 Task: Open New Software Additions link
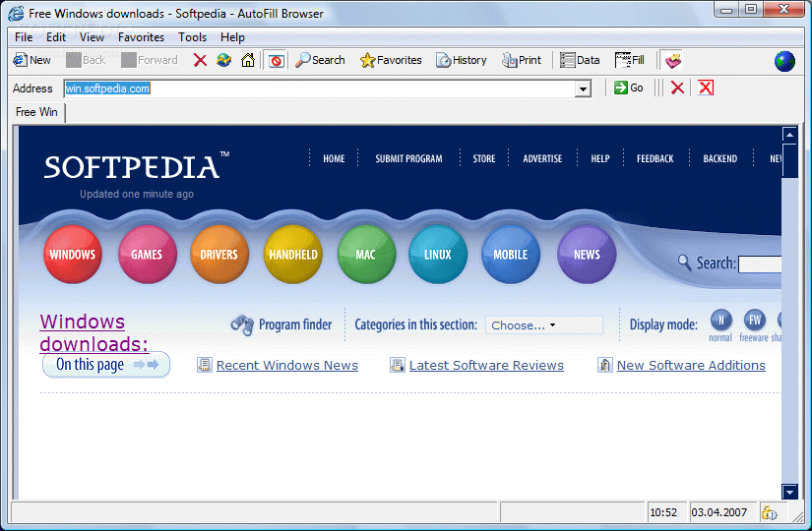click(691, 366)
